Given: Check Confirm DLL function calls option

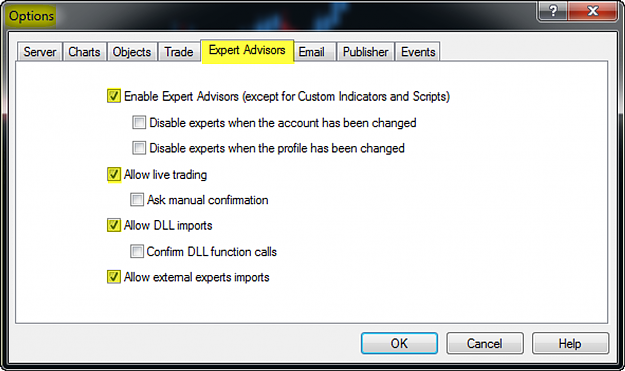Looking at the screenshot, I should 137,251.
